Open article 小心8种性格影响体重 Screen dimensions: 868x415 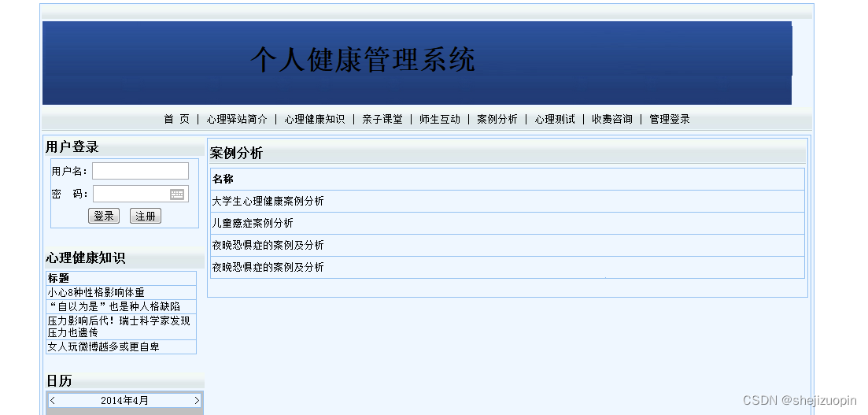[x=96, y=292]
